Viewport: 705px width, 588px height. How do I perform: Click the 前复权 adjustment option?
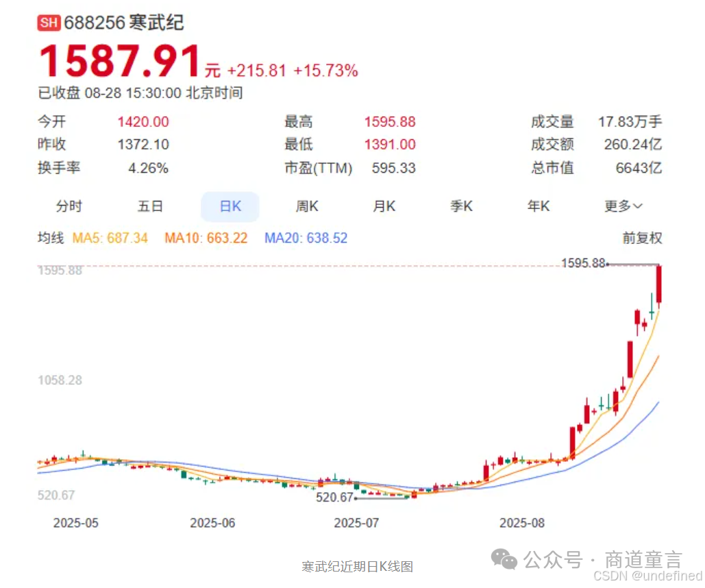[642, 238]
